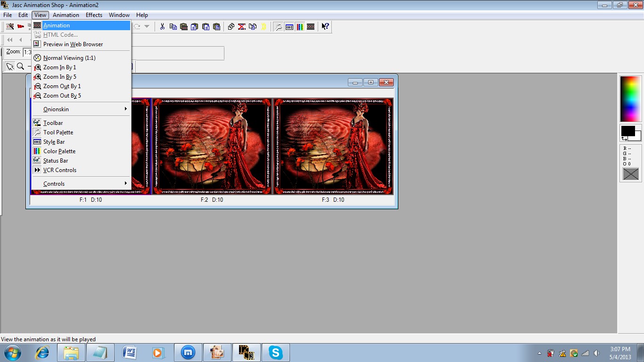Click the volume speaker tray icon
The width and height of the screenshot is (644, 362).
point(596,353)
